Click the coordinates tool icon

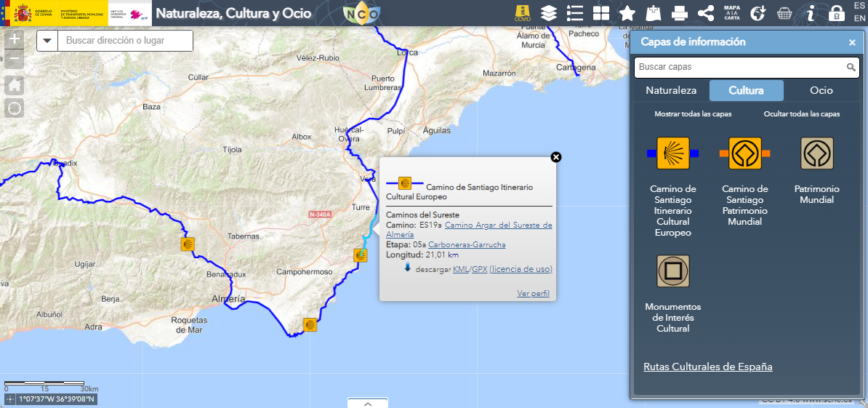[10, 399]
